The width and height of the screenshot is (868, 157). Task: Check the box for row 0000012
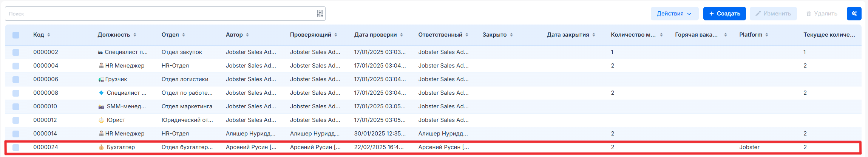16,120
